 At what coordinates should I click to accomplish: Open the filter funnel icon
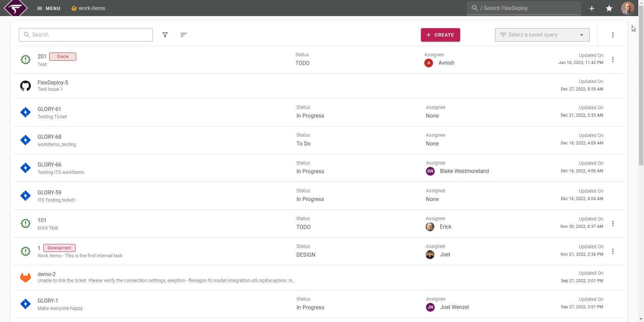[165, 35]
